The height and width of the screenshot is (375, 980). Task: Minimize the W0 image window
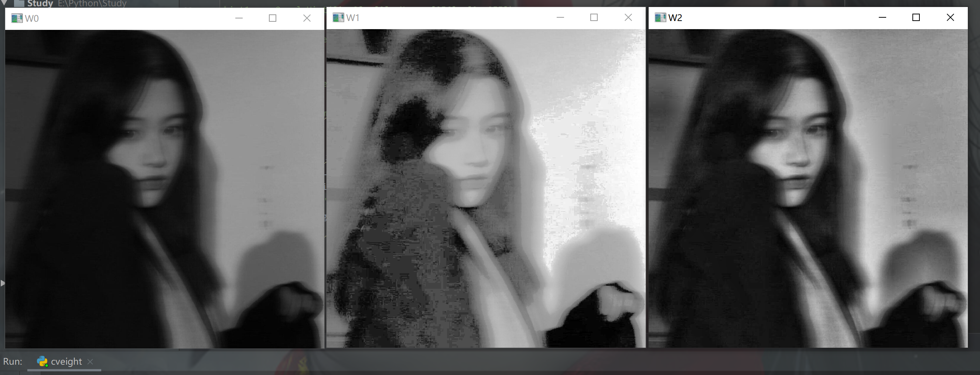click(x=239, y=18)
